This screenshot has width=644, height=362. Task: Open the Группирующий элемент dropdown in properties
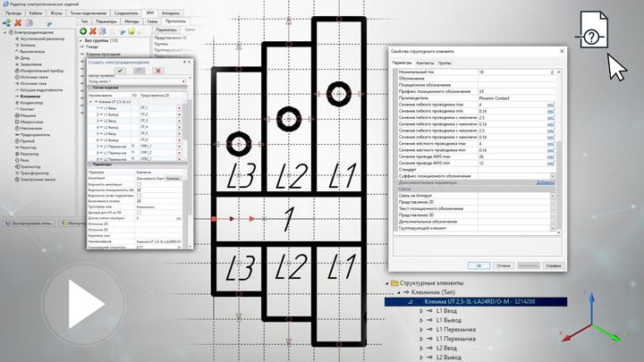tap(553, 228)
